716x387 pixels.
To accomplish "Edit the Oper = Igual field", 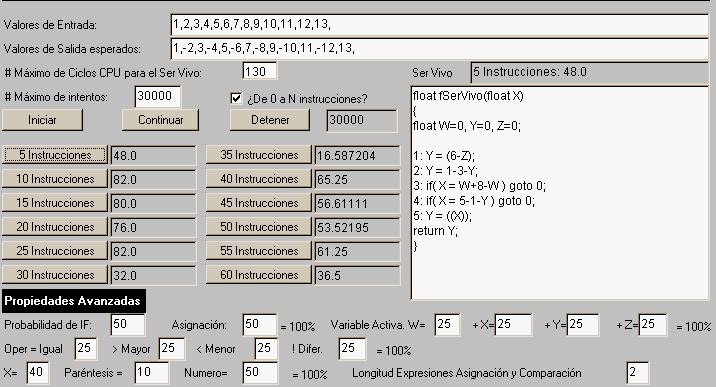I will (x=86, y=349).
